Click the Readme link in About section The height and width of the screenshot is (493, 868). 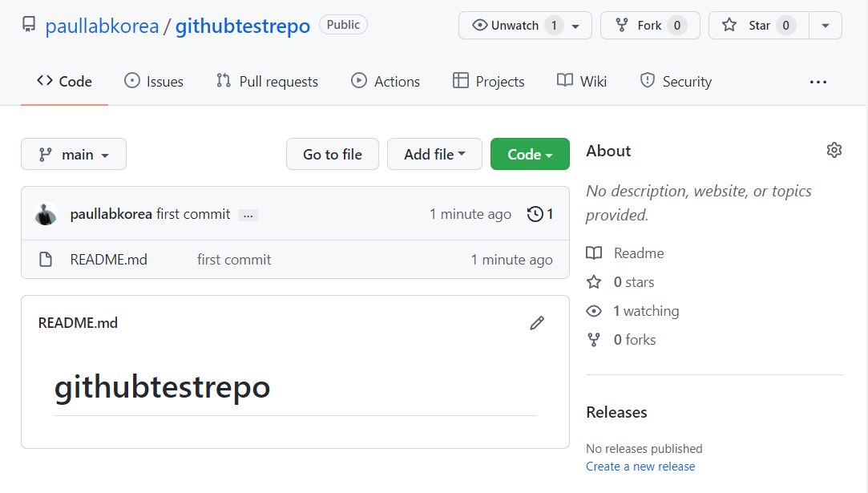(x=639, y=253)
